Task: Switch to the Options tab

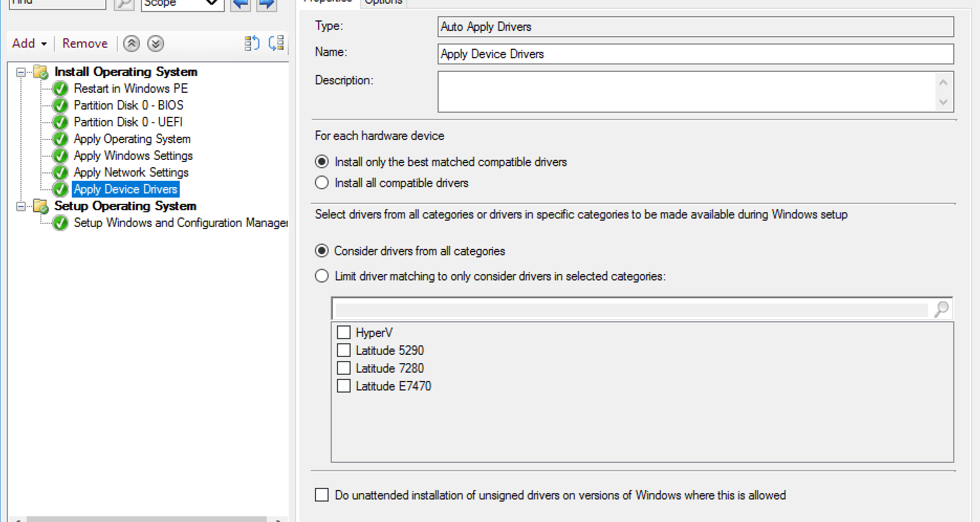Action: click(x=383, y=2)
